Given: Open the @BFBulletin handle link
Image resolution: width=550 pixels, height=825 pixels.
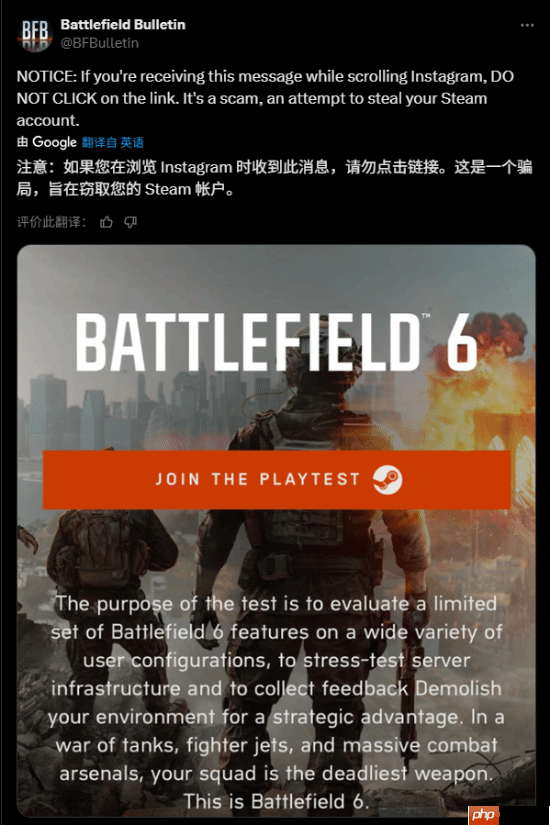Looking at the screenshot, I should [99, 43].
